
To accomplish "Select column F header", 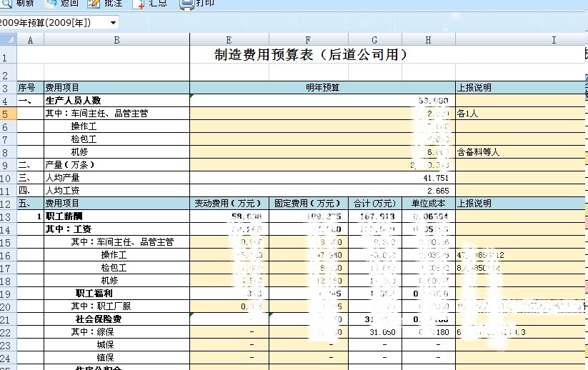I will (308, 40).
